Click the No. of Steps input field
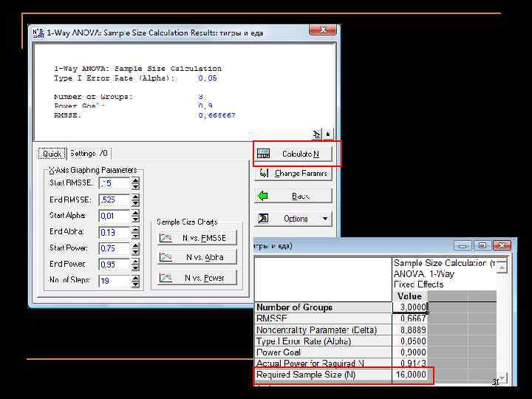This screenshot has width=532, height=399. tap(115, 281)
